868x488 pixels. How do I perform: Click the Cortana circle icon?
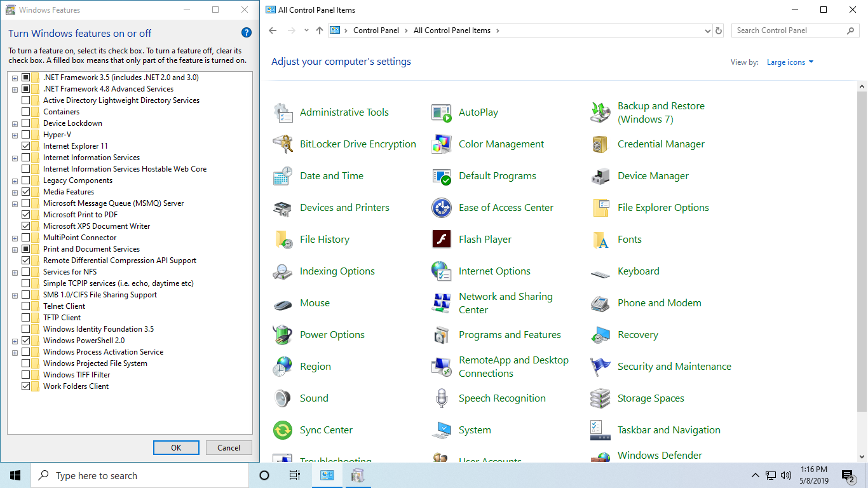click(264, 475)
